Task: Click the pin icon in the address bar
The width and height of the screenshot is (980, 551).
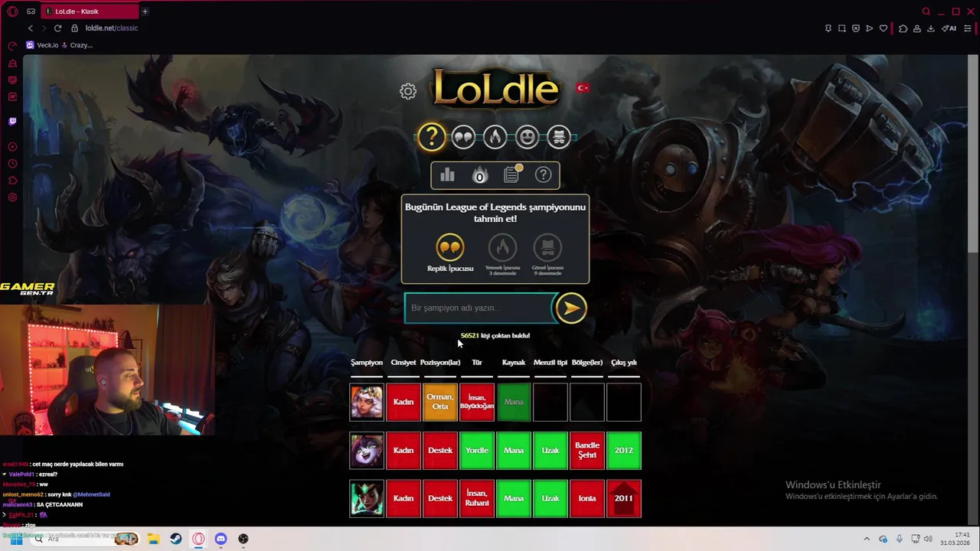Action: pyautogui.click(x=828, y=28)
